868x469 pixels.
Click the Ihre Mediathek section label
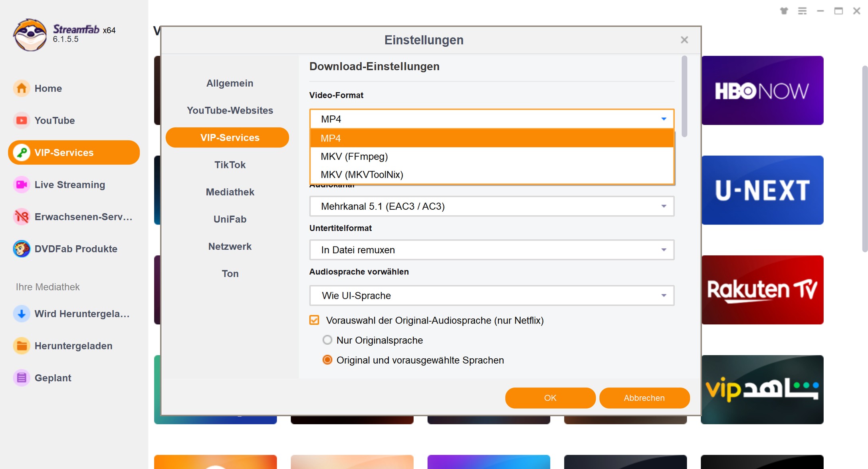coord(48,287)
